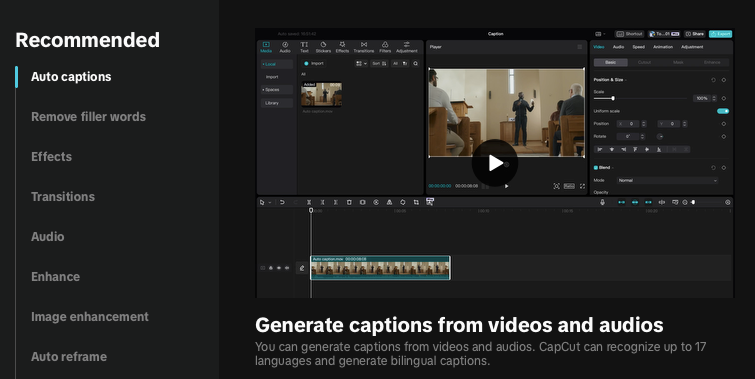Screen dimensions: 755x379
Task: Click the timeline settings gear at far right
Action: click(x=728, y=202)
